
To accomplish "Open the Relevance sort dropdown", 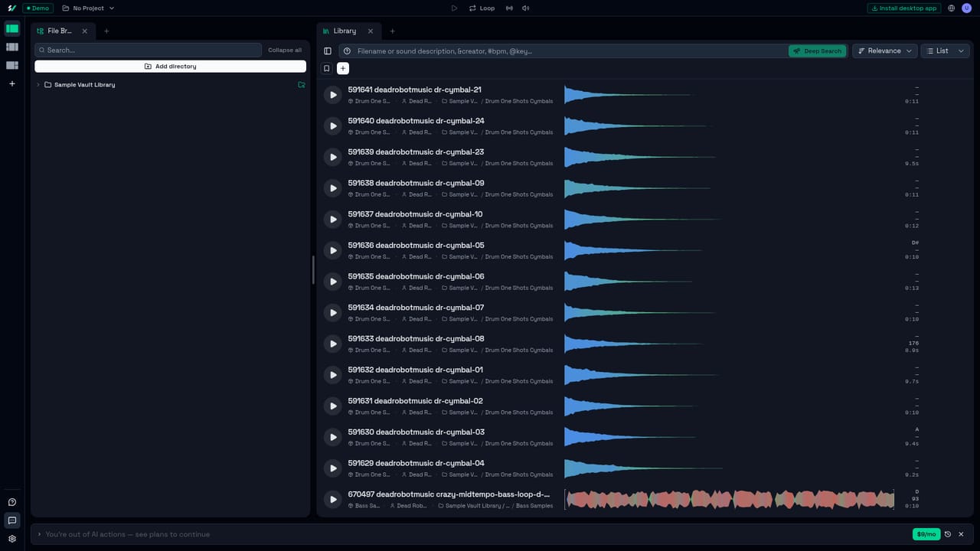I will 885,51.
